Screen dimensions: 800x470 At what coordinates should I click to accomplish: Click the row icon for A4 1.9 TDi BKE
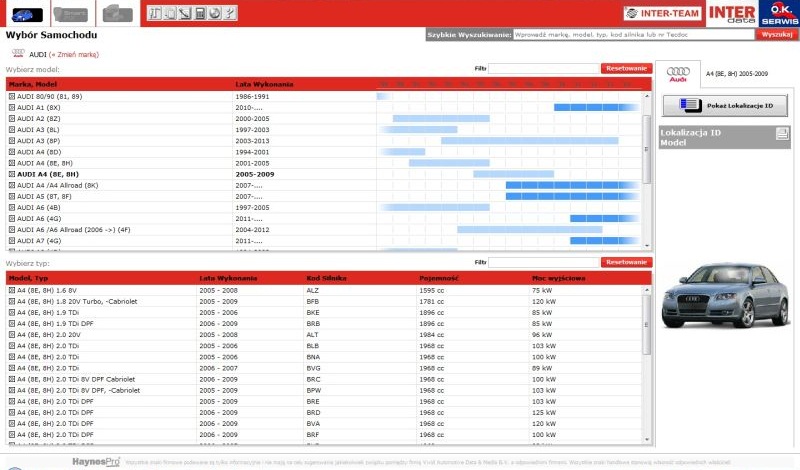tap(12, 312)
